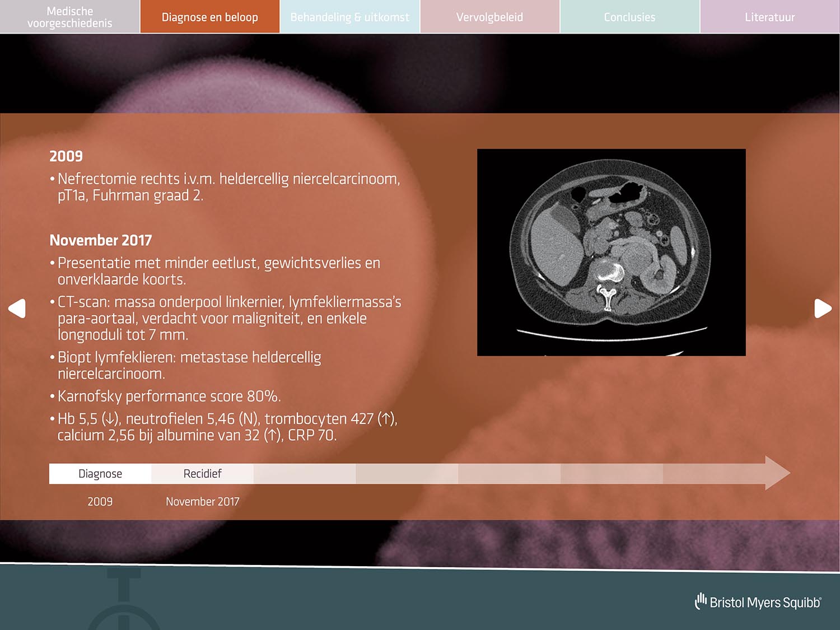The width and height of the screenshot is (840, 630).
Task: Go to the Conclusies tab
Action: click(x=629, y=17)
